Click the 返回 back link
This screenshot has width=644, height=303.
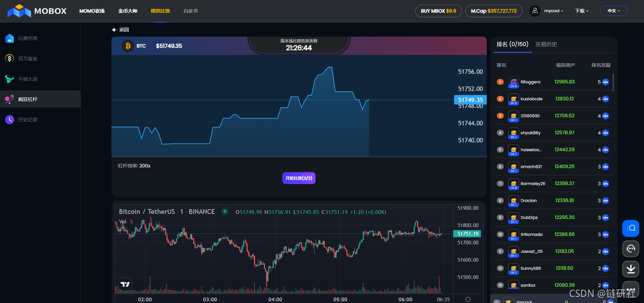point(120,30)
